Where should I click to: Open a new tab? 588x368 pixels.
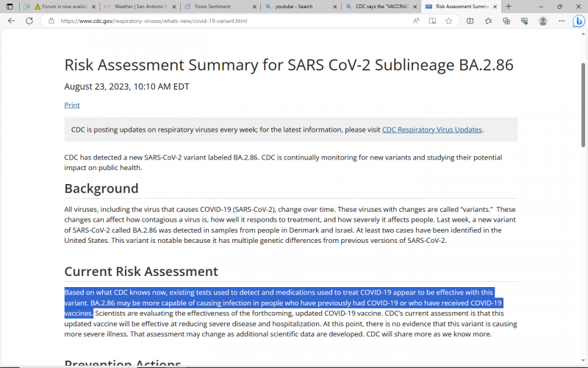tap(509, 6)
